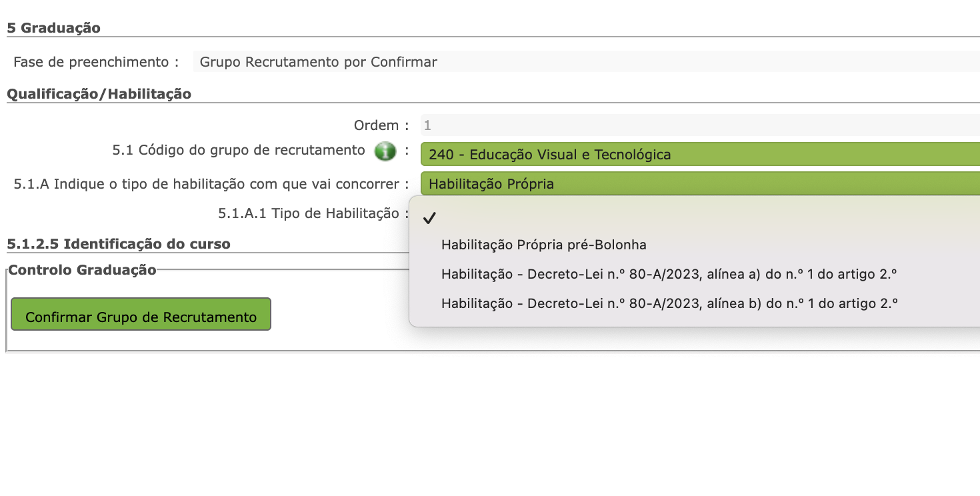Click the Controlo Graduação group title
This screenshot has height=496, width=980.
tap(82, 270)
